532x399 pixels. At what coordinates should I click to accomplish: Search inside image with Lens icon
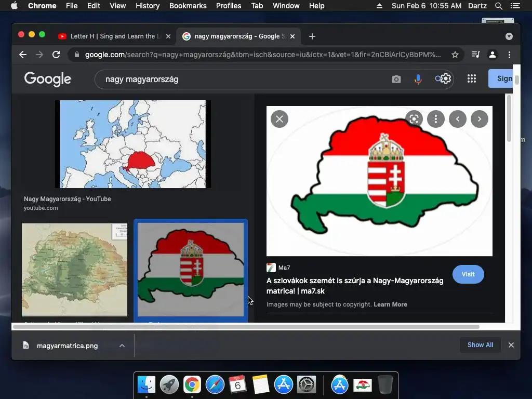tap(414, 119)
